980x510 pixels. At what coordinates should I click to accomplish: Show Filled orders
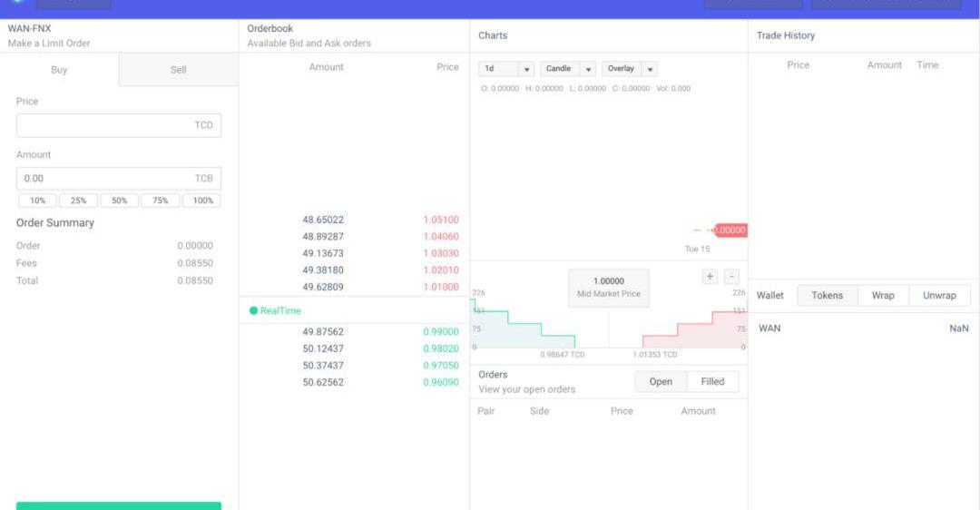(712, 382)
